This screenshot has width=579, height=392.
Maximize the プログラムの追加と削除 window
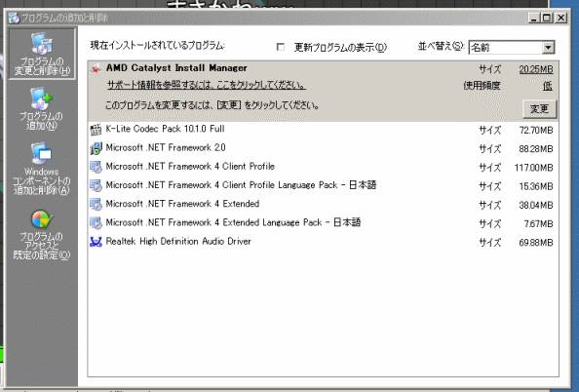547,18
